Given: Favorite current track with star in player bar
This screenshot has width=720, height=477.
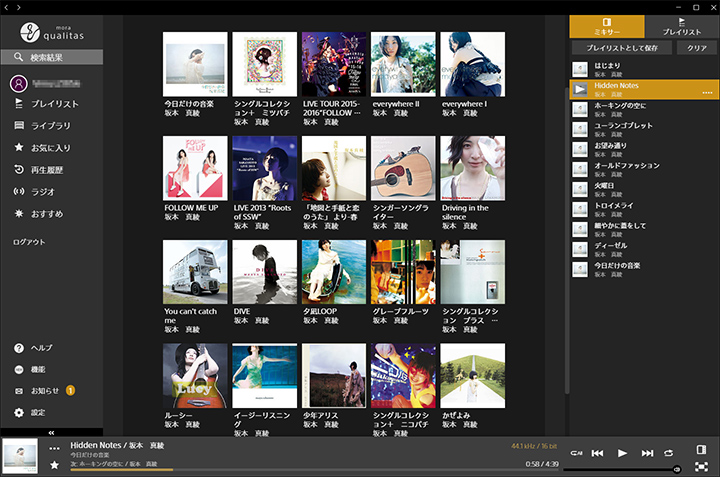Looking at the screenshot, I should click(54, 465).
